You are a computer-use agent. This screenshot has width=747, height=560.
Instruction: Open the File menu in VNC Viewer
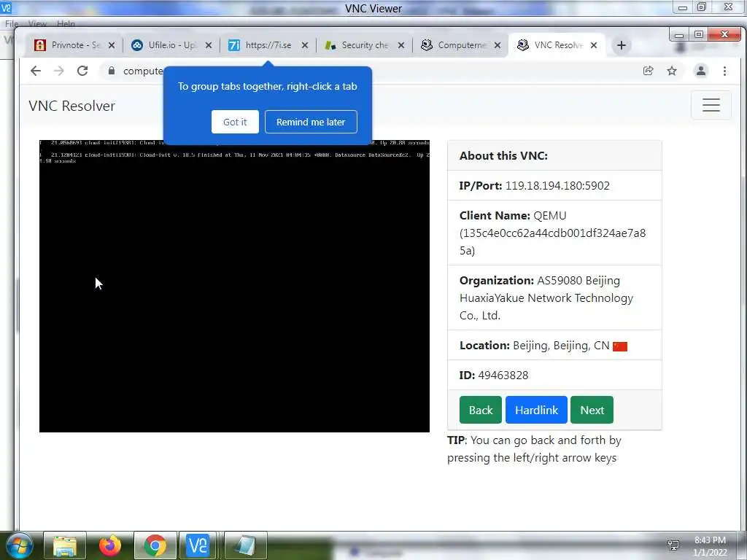[12, 23]
